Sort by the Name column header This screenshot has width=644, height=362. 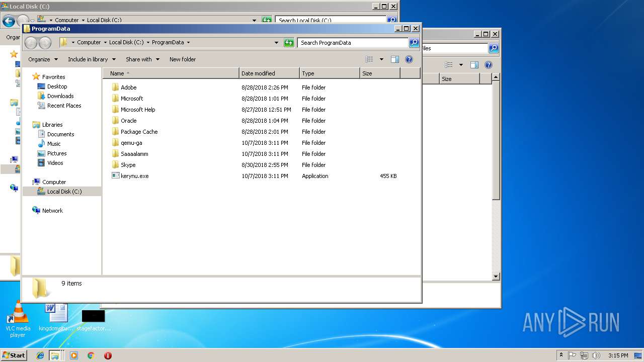[171, 73]
